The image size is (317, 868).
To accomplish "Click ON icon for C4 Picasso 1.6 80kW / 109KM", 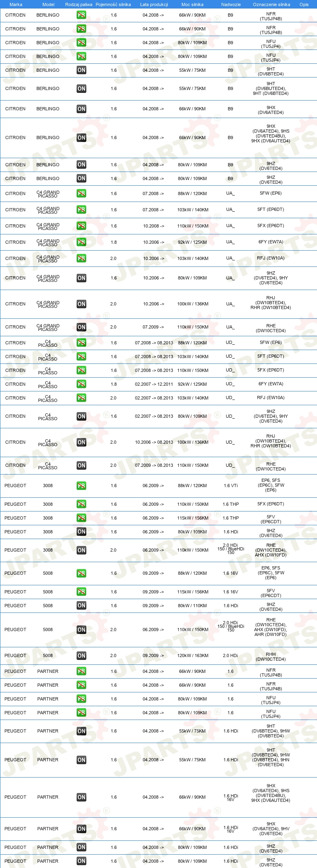I will pyautogui.click(x=81, y=416).
